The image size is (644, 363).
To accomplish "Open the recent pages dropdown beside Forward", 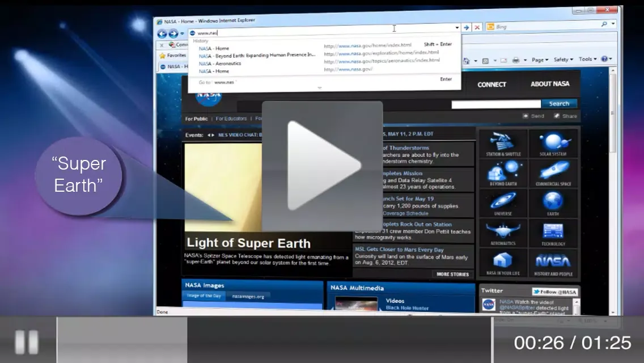I will click(x=182, y=33).
